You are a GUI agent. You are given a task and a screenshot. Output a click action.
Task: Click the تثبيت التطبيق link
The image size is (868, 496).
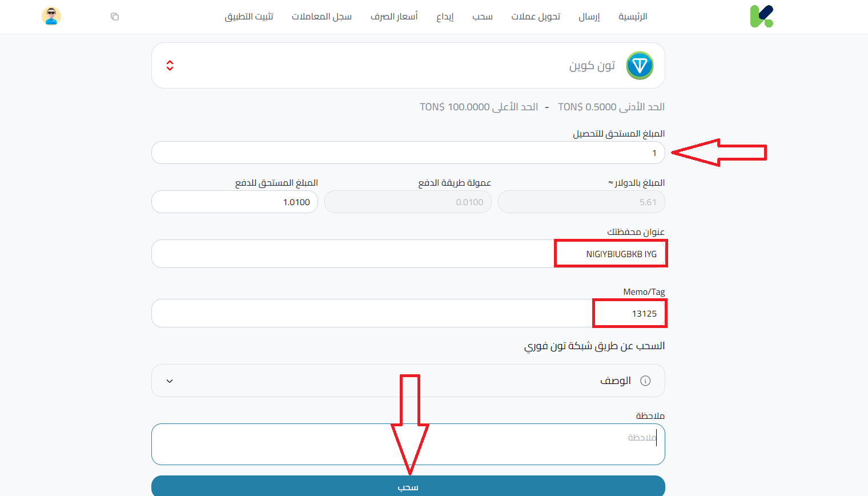coord(249,17)
